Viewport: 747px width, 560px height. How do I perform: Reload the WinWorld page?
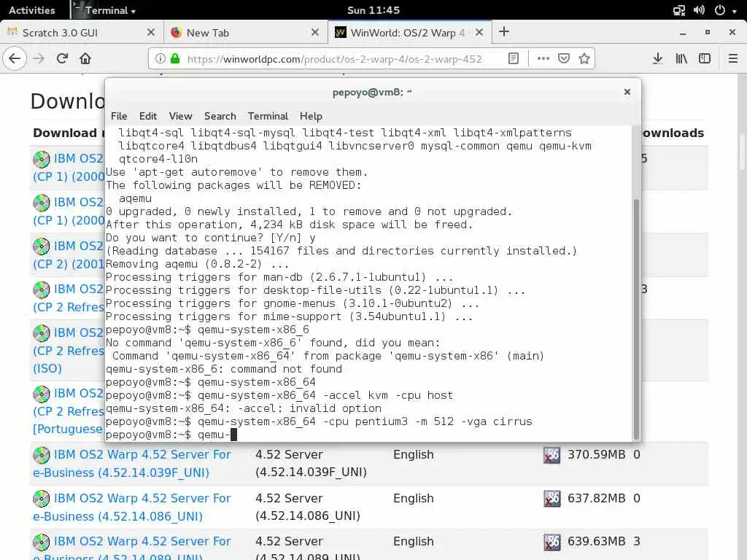coord(62,58)
